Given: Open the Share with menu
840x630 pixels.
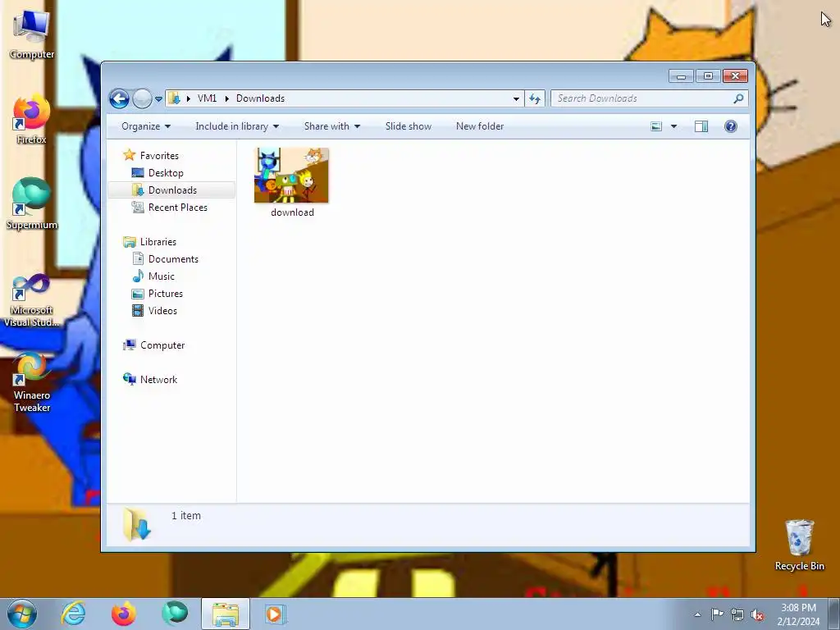Looking at the screenshot, I should click(x=332, y=126).
